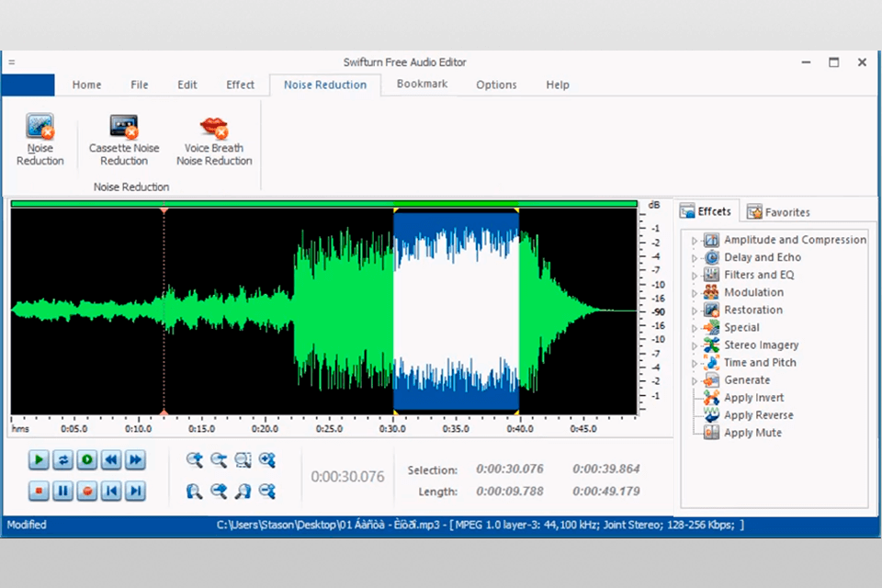Stop playback with the red square button

pos(39,492)
